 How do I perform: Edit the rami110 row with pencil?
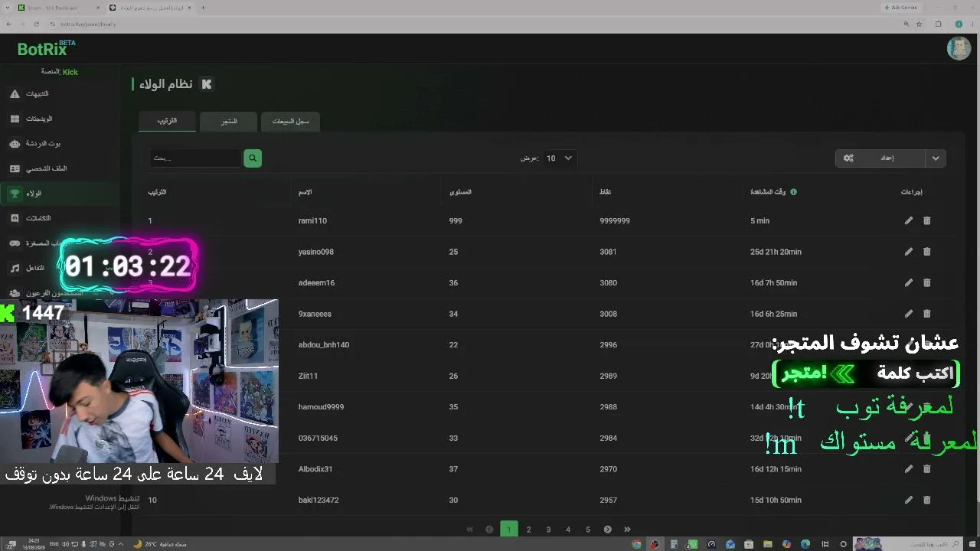(x=909, y=220)
